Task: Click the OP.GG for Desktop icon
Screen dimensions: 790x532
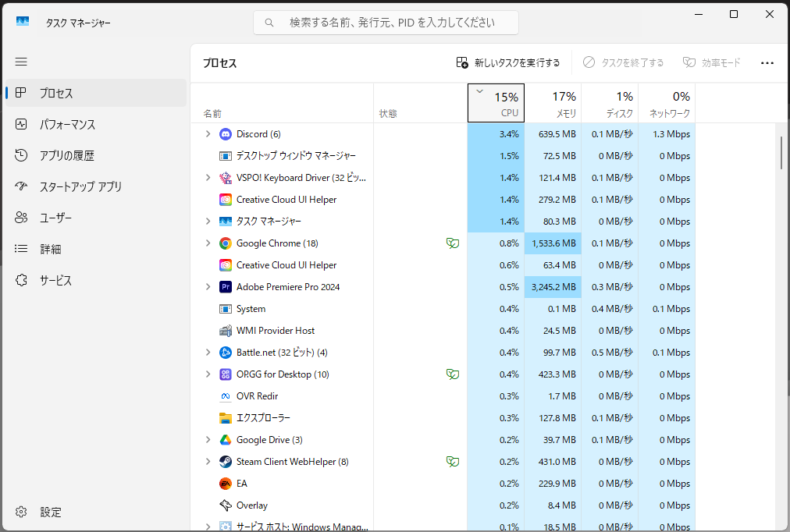Action: 226,374
